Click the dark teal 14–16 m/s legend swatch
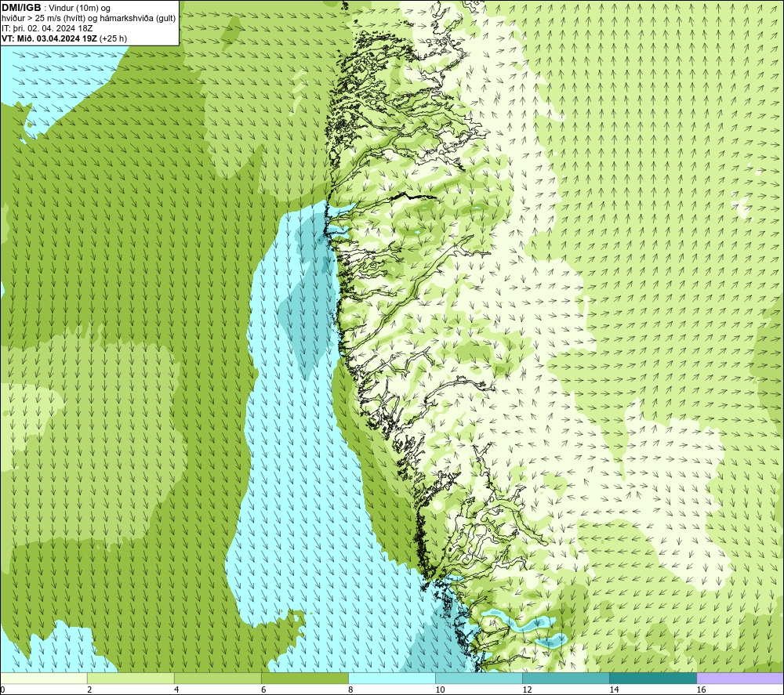Viewport: 784px width, 695px height. click(x=653, y=678)
